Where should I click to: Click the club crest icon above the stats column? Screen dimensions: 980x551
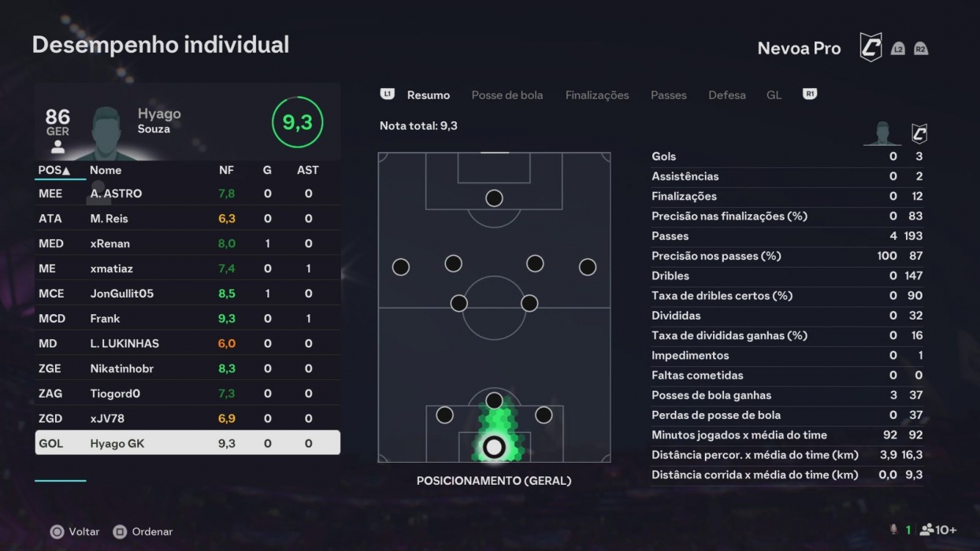click(919, 133)
